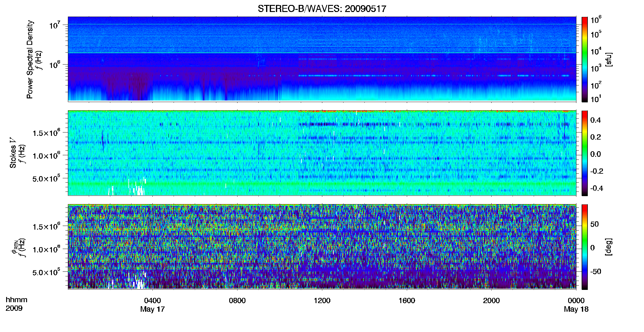Select the Power Spectral Density spectrogram panel
Screen dimensions: 644x332
point(322,59)
